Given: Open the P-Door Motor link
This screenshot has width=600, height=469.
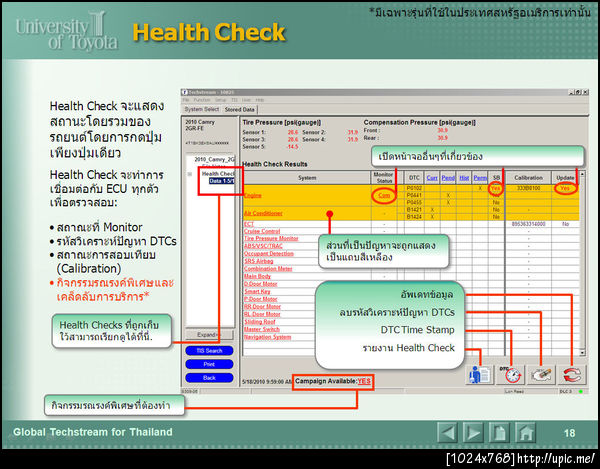Looking at the screenshot, I should [x=261, y=299].
